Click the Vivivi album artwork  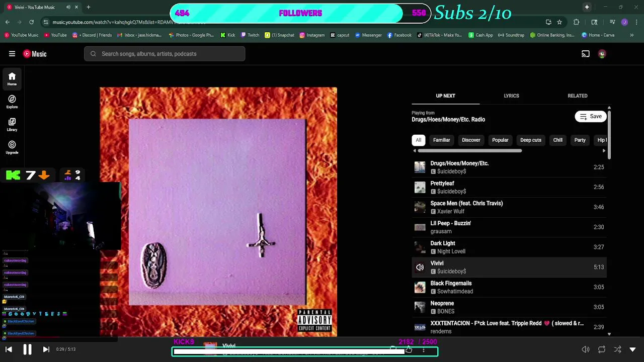[218, 212]
